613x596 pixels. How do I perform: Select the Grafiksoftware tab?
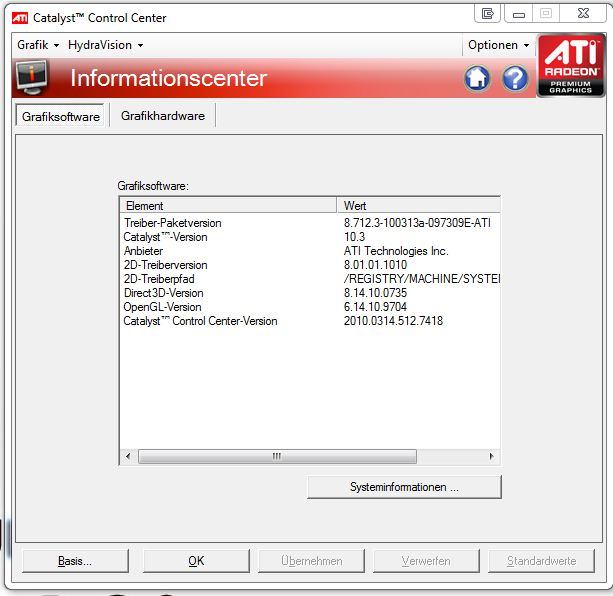click(x=60, y=116)
